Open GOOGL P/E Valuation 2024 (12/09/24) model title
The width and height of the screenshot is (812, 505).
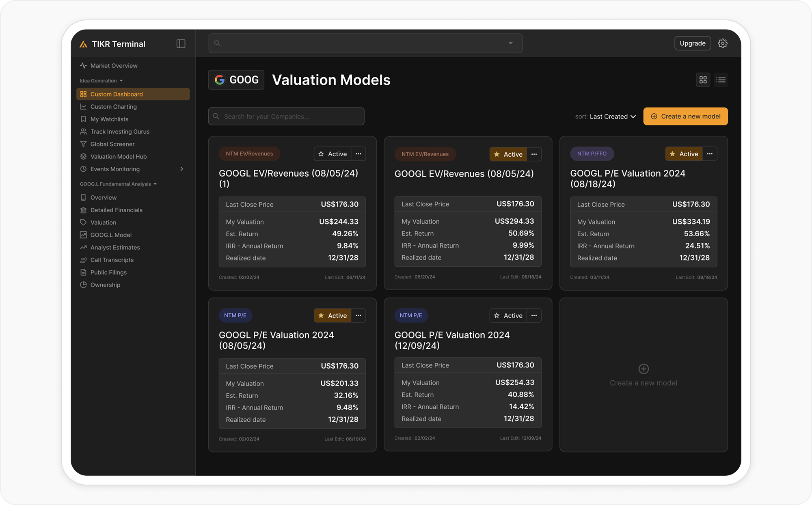(x=452, y=340)
